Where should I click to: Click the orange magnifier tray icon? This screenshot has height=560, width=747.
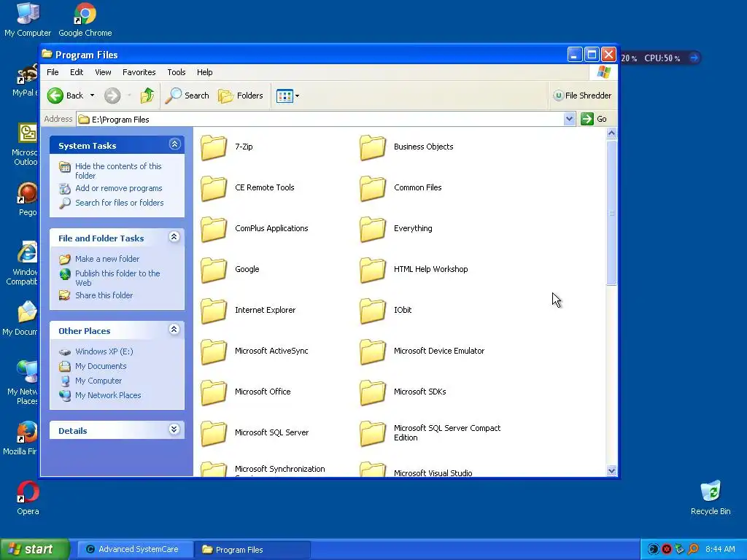(x=693, y=550)
